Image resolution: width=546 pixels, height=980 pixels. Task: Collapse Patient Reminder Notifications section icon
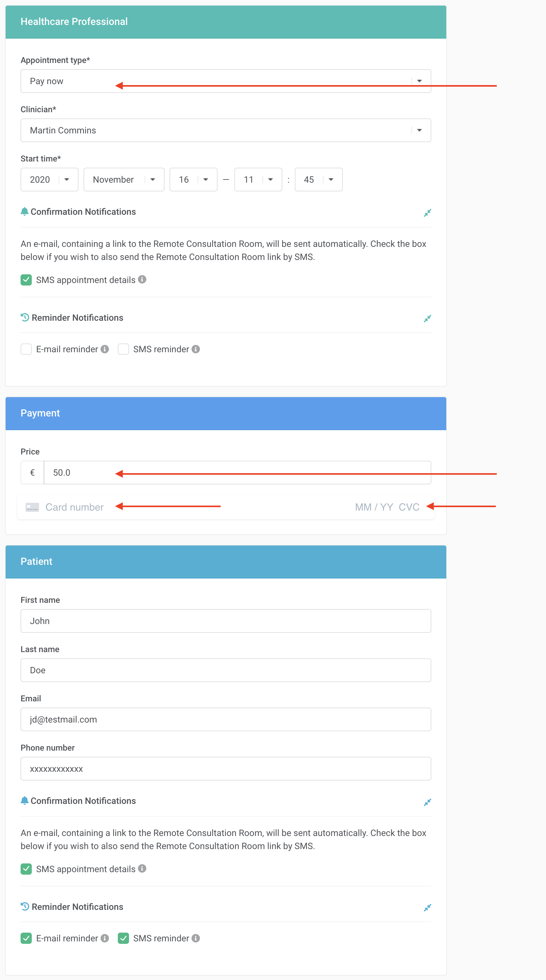(427, 908)
